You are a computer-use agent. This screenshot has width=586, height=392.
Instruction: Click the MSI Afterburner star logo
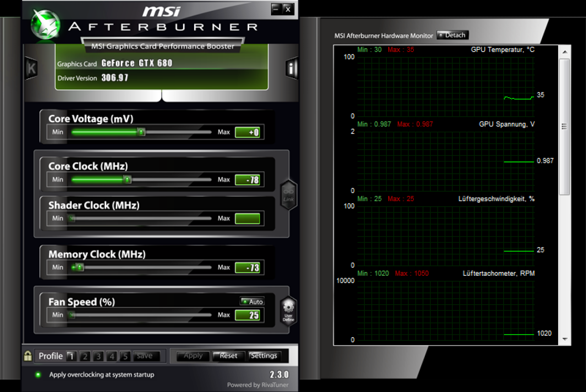(45, 24)
